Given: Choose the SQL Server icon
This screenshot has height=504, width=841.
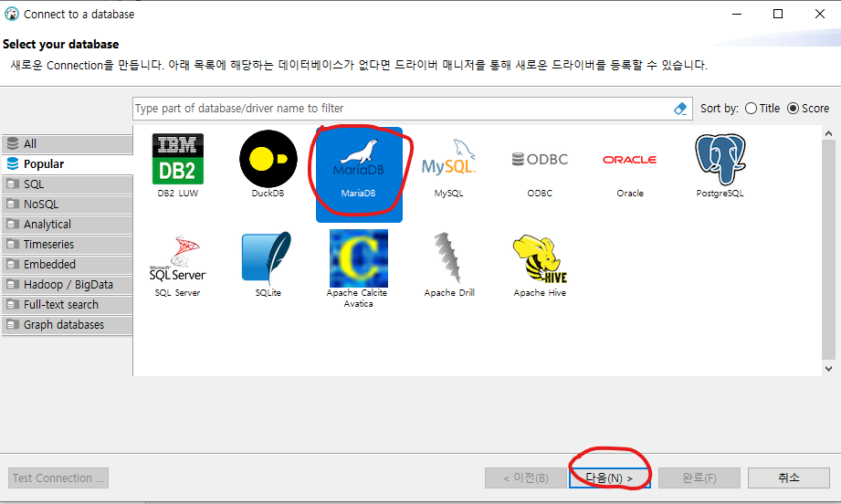Looking at the screenshot, I should [177, 258].
